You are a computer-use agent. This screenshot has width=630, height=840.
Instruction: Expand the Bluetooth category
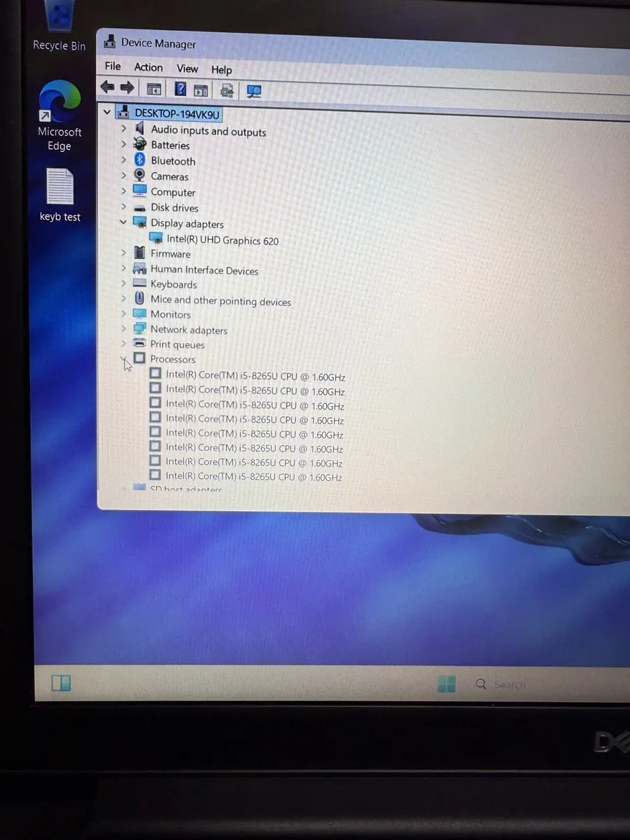point(124,160)
